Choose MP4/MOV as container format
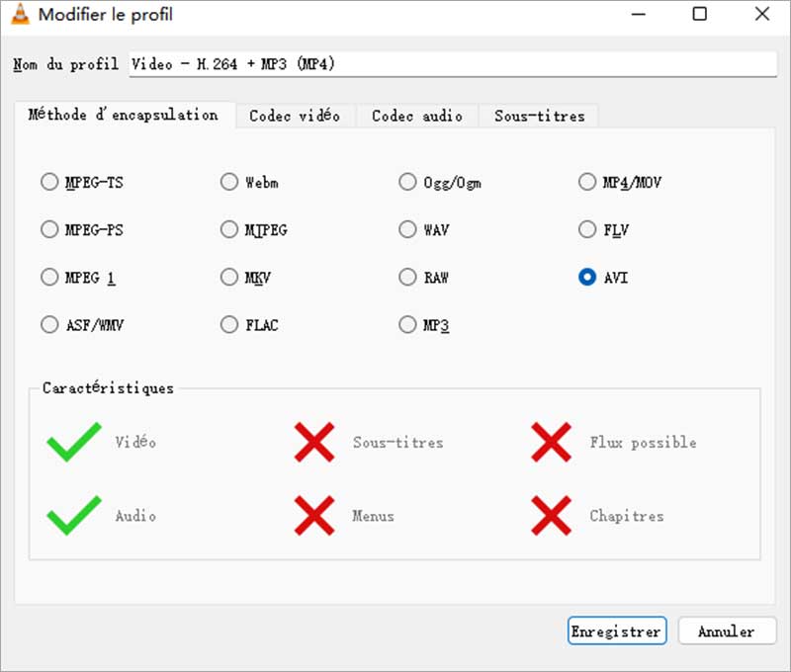The width and height of the screenshot is (791, 672). (586, 182)
